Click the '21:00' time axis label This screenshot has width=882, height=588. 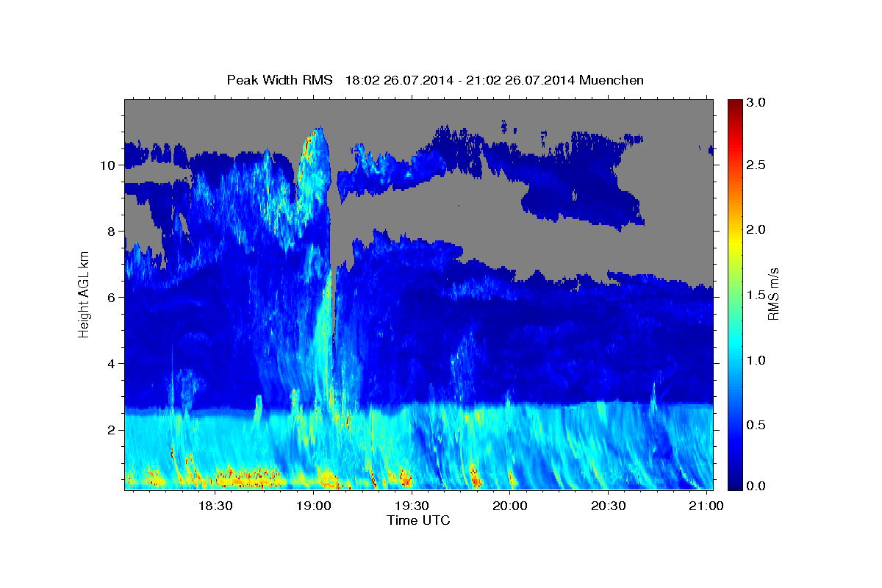point(706,506)
